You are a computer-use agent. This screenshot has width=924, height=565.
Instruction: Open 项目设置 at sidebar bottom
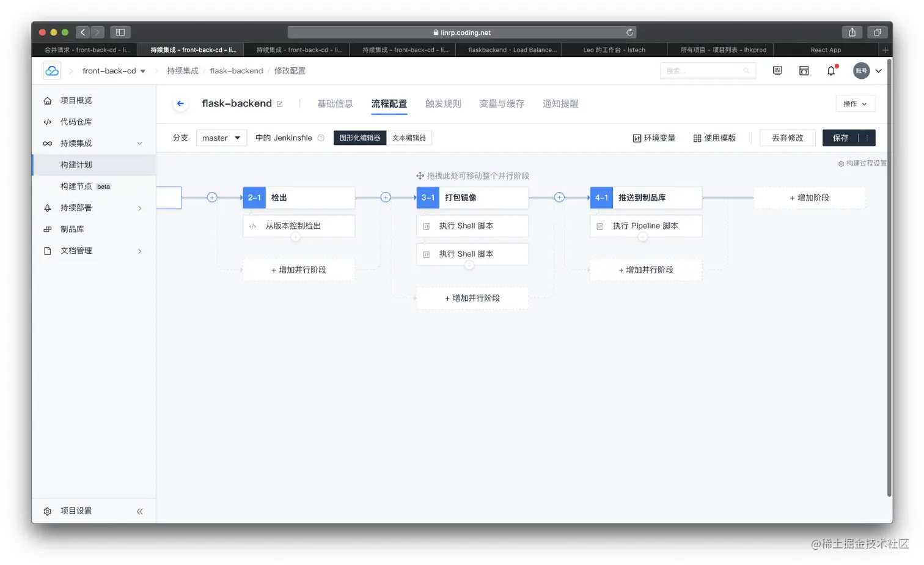coord(76,511)
